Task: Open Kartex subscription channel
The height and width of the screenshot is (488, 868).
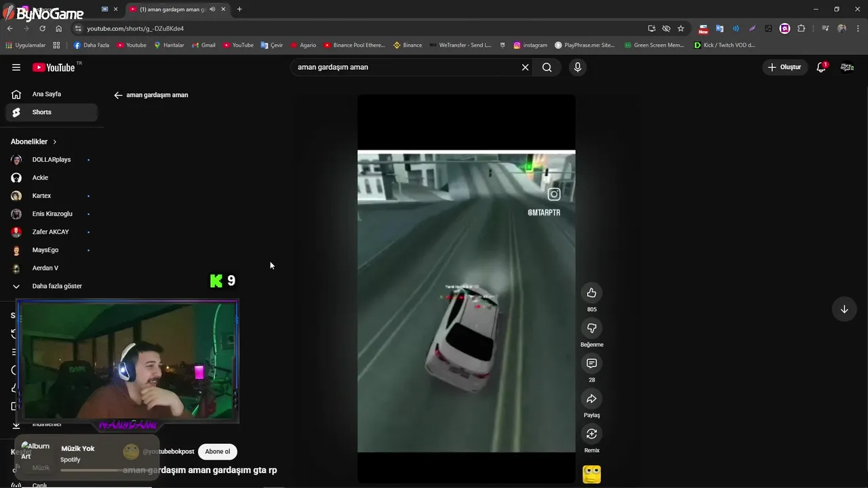Action: click(x=52, y=196)
